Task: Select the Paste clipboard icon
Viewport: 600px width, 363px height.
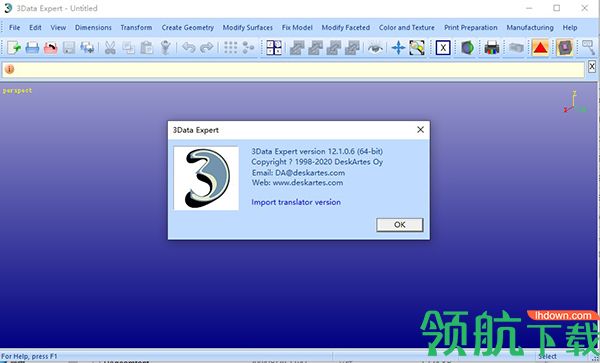Action: (x=147, y=48)
